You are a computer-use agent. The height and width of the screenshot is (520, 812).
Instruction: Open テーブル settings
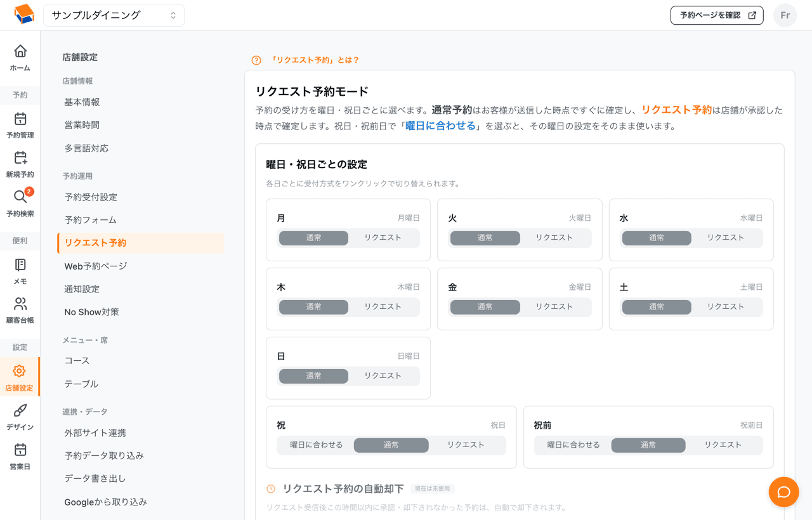141,384
